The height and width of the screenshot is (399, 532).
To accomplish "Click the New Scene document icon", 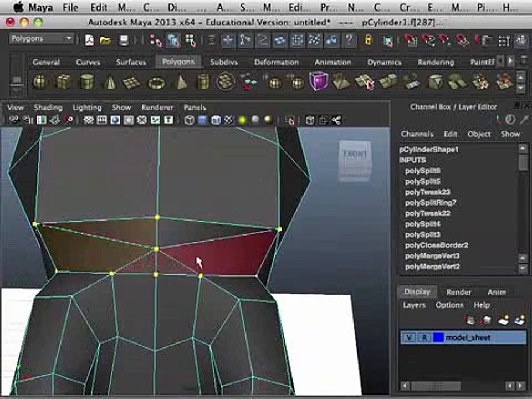I will (x=89, y=40).
